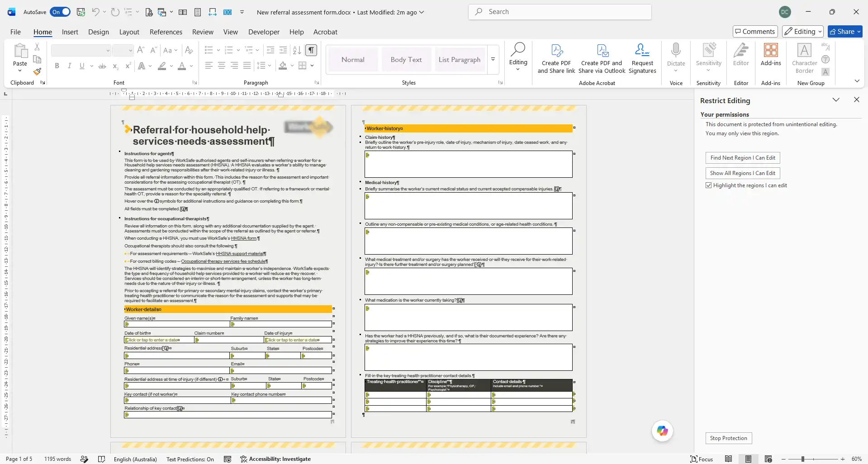Open the References tab

[x=166, y=32]
